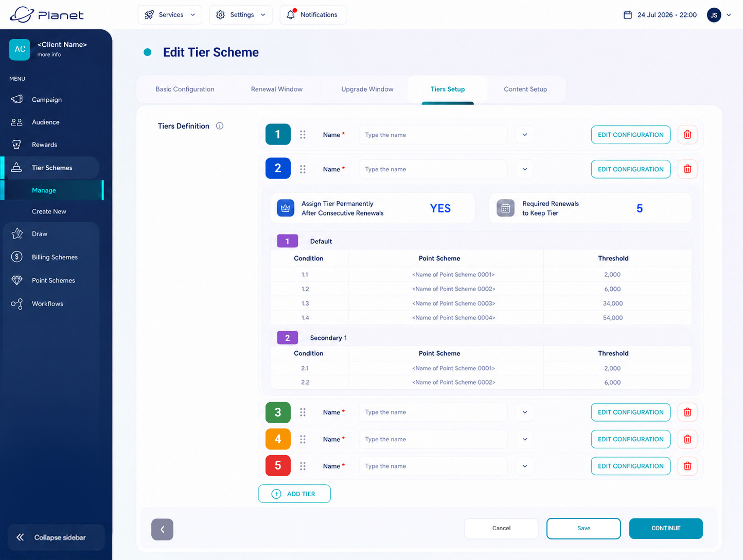Click the trash icon for tier 5

coord(687,466)
